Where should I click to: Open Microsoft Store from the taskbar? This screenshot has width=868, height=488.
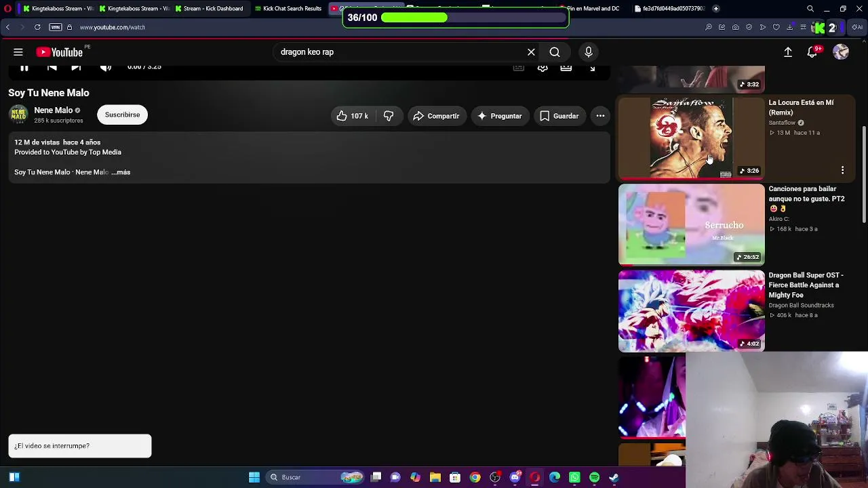[455, 477]
